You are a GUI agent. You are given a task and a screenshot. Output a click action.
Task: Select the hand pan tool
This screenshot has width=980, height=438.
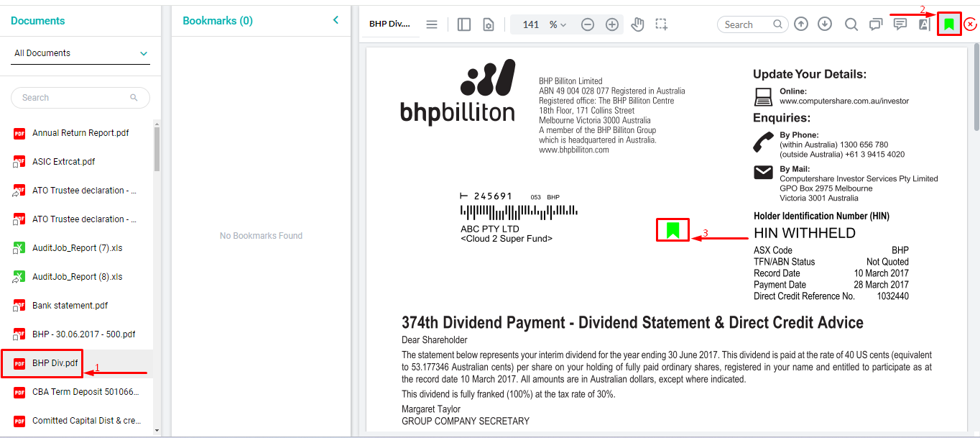637,24
